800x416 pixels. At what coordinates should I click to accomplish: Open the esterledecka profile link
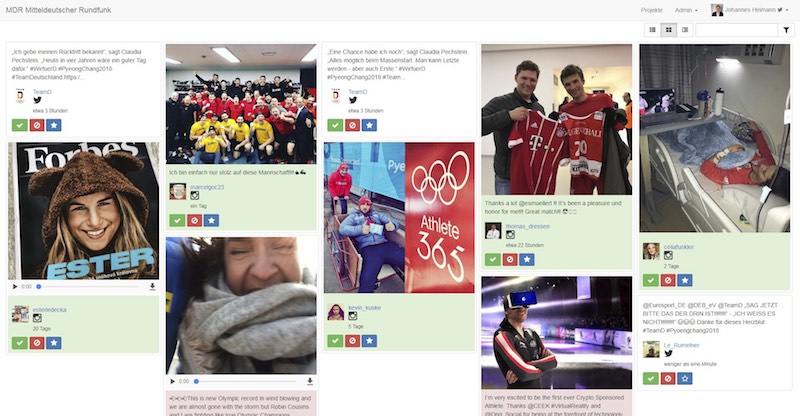pos(49,310)
